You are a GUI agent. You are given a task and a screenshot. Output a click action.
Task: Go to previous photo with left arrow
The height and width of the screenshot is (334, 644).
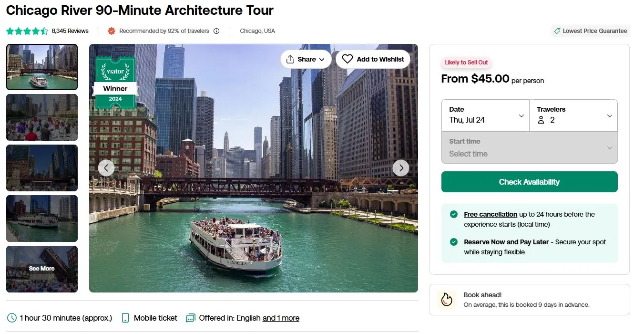(x=106, y=167)
